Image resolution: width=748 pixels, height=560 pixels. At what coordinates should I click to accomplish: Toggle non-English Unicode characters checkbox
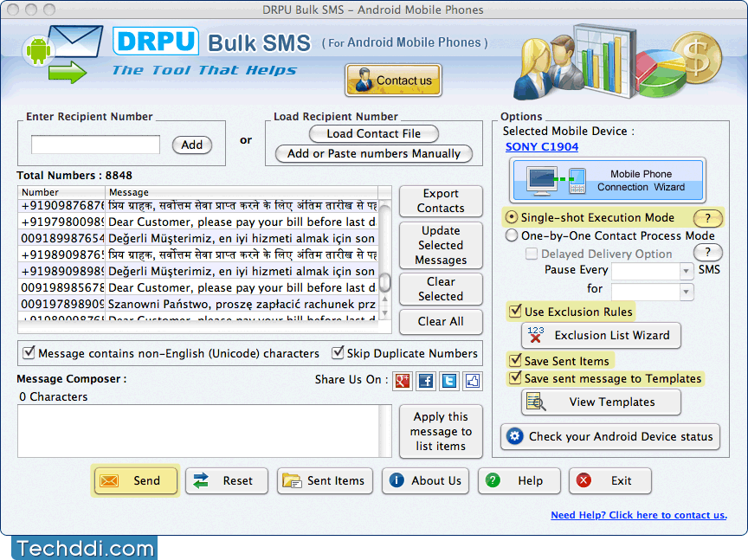[x=29, y=353]
